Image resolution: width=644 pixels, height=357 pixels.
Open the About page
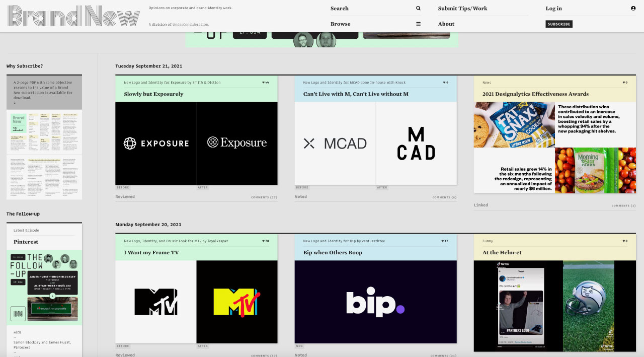[x=446, y=24]
